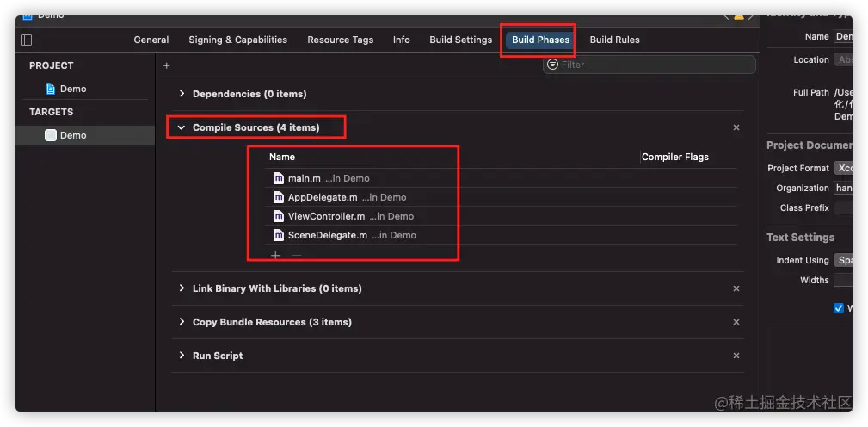
Task: Click the ViewController.m file icon
Action: pyautogui.click(x=279, y=216)
